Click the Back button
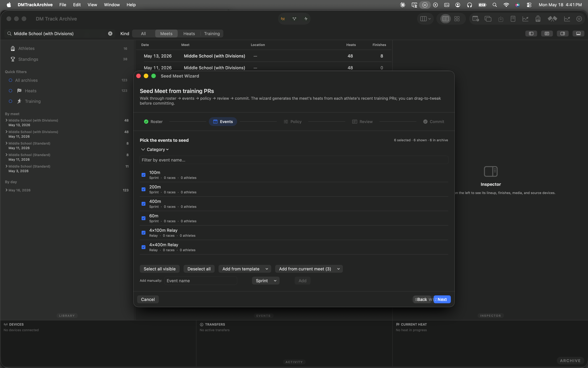The height and width of the screenshot is (368, 588). tap(422, 299)
